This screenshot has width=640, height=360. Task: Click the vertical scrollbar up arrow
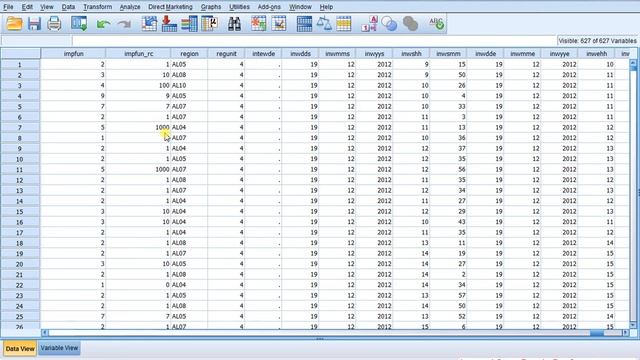pyautogui.click(x=633, y=63)
